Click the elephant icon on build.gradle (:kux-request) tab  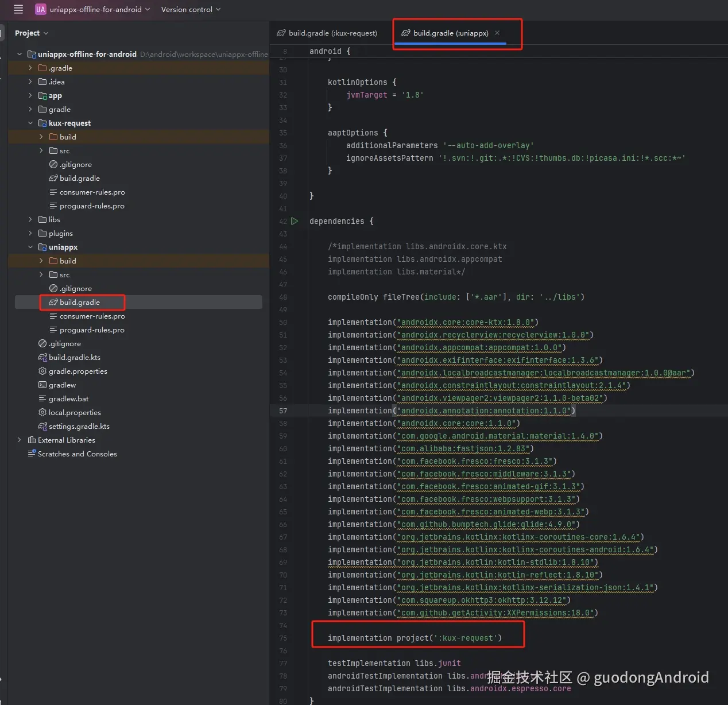(x=281, y=33)
